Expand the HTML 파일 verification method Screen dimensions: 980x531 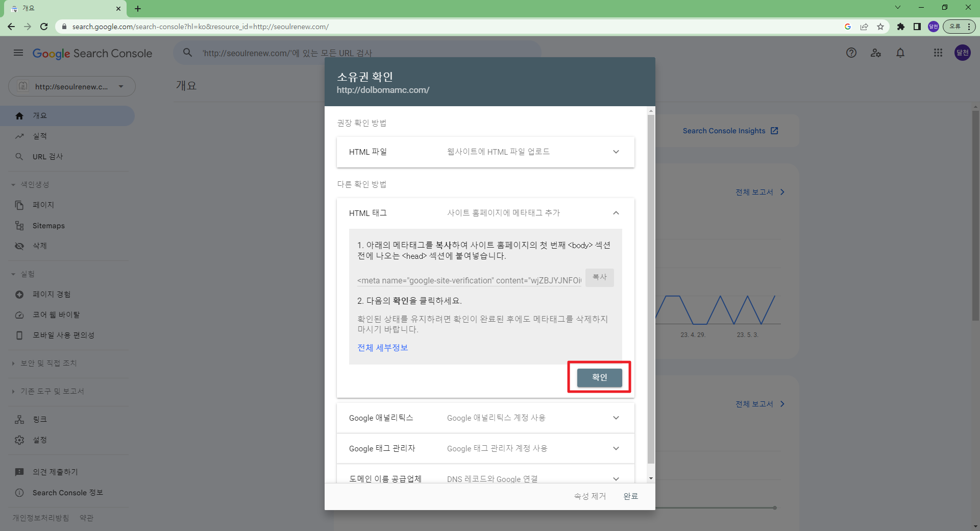click(616, 152)
